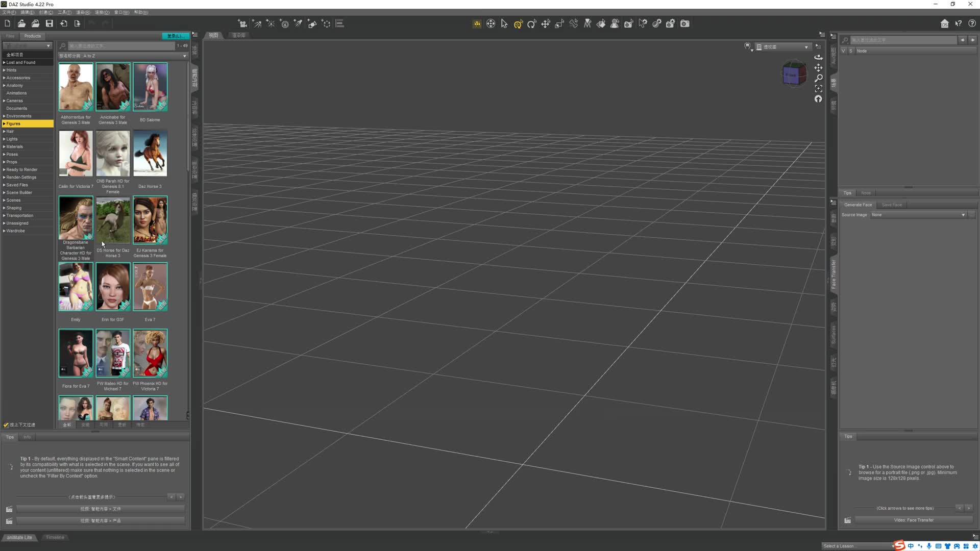
Task: Click the Generate Face button
Action: 858,205
